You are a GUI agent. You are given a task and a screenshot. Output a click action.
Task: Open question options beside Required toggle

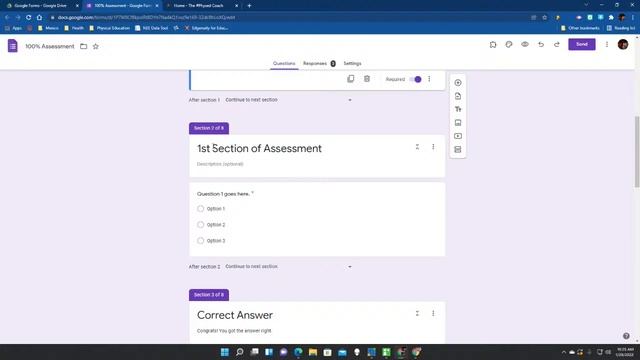click(x=429, y=79)
